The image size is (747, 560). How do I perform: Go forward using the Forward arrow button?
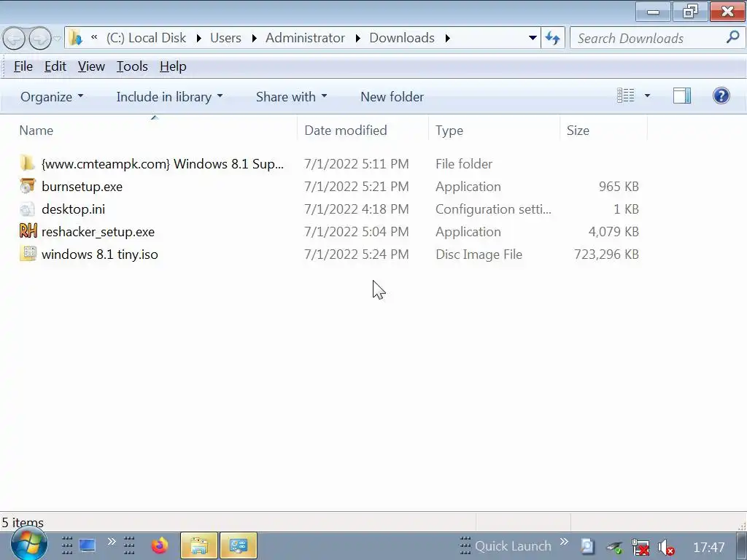click(x=40, y=39)
